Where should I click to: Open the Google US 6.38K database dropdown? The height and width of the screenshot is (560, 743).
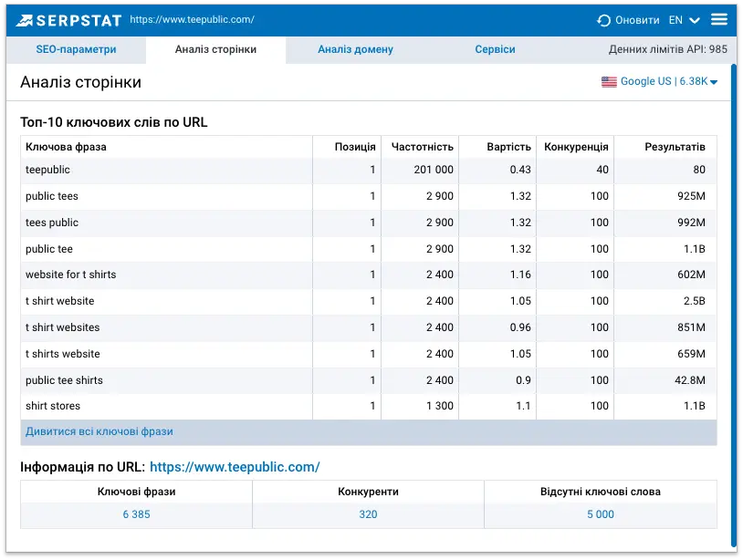tap(667, 82)
